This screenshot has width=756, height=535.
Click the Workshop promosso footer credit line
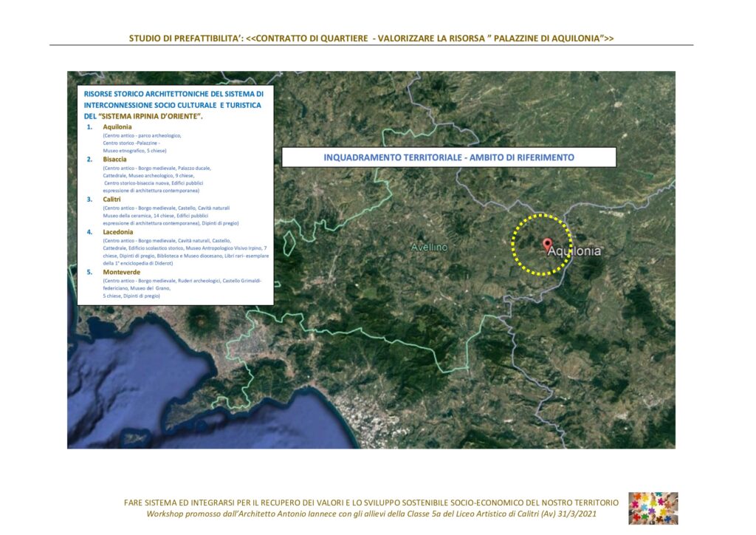point(371,514)
